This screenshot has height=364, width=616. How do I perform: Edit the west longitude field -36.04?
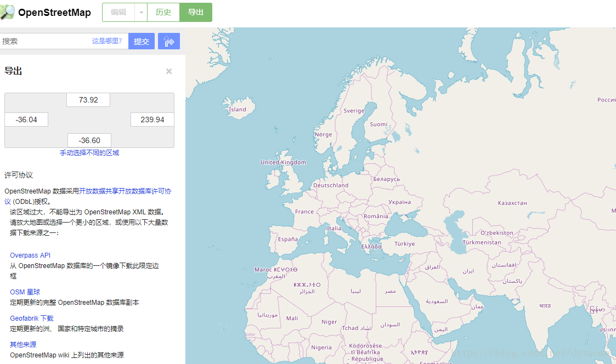coord(26,120)
